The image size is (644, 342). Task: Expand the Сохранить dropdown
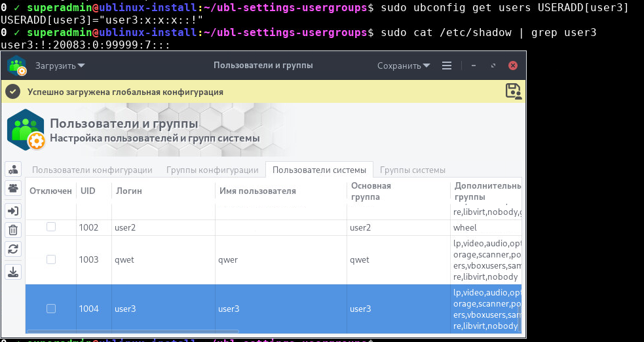[404, 66]
